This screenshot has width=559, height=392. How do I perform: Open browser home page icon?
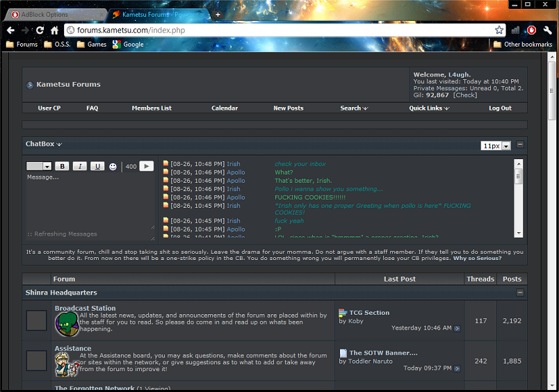[54, 31]
